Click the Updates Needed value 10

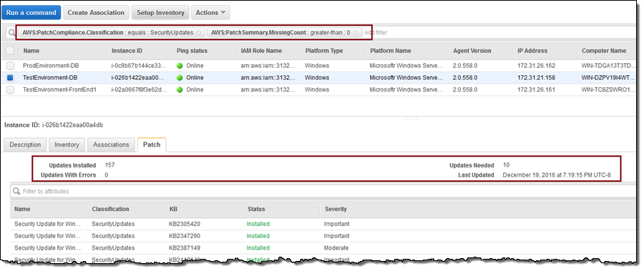(x=506, y=165)
